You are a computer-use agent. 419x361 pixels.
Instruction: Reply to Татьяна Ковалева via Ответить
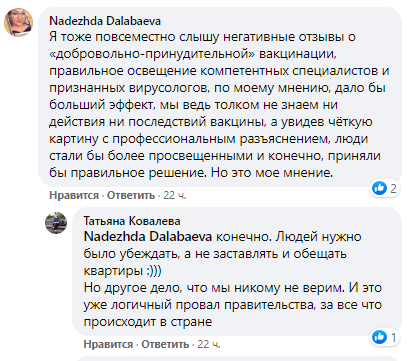(x=165, y=344)
